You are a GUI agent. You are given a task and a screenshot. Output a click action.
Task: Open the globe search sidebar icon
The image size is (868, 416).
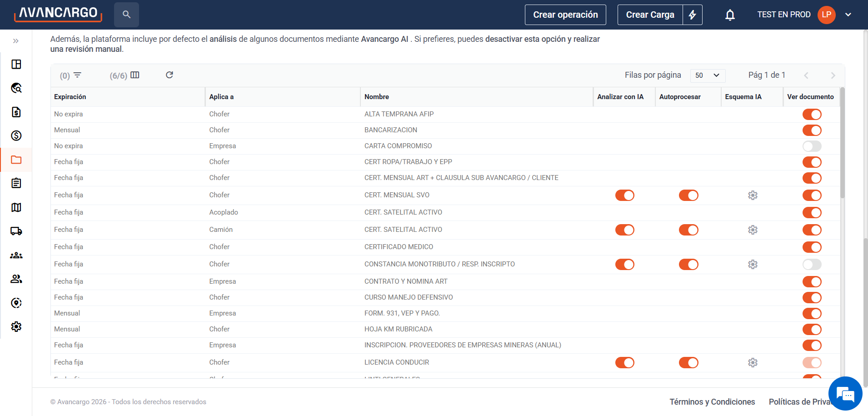(16, 88)
